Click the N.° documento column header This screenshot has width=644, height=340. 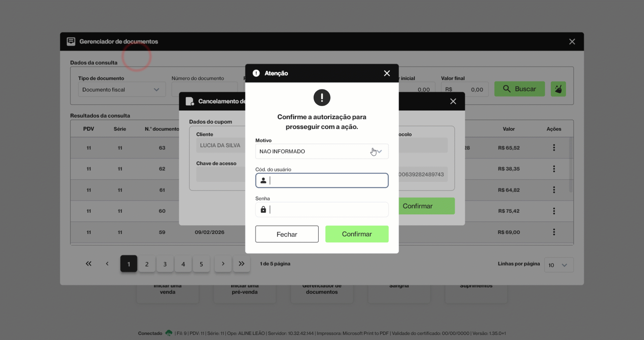pos(162,129)
